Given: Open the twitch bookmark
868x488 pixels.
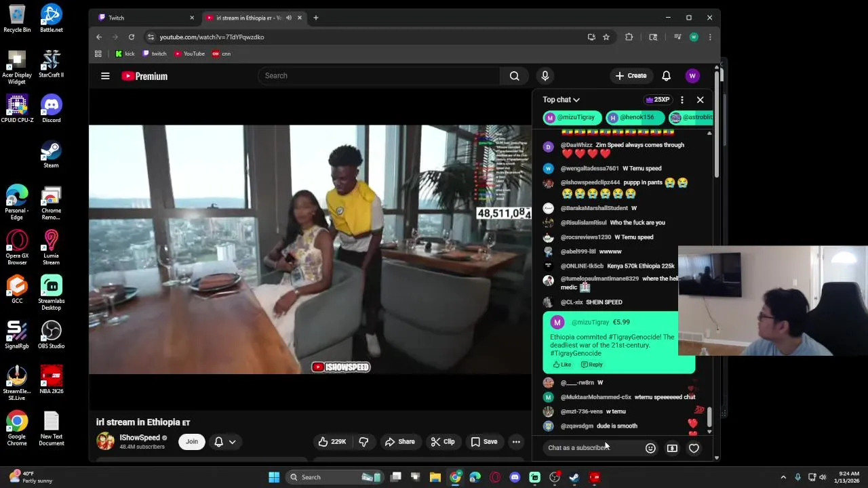Looking at the screenshot, I should [x=155, y=54].
